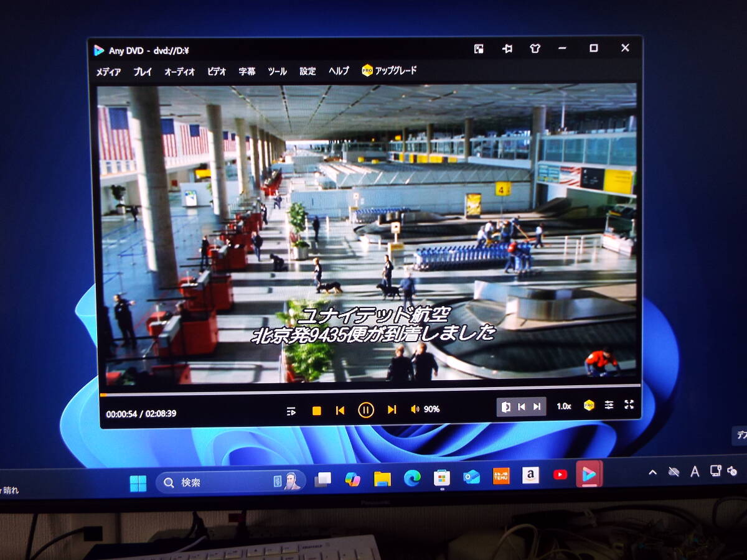Screen dimensions: 747x560
Task: Go to previous chapter (orange icon)
Action: click(x=340, y=410)
